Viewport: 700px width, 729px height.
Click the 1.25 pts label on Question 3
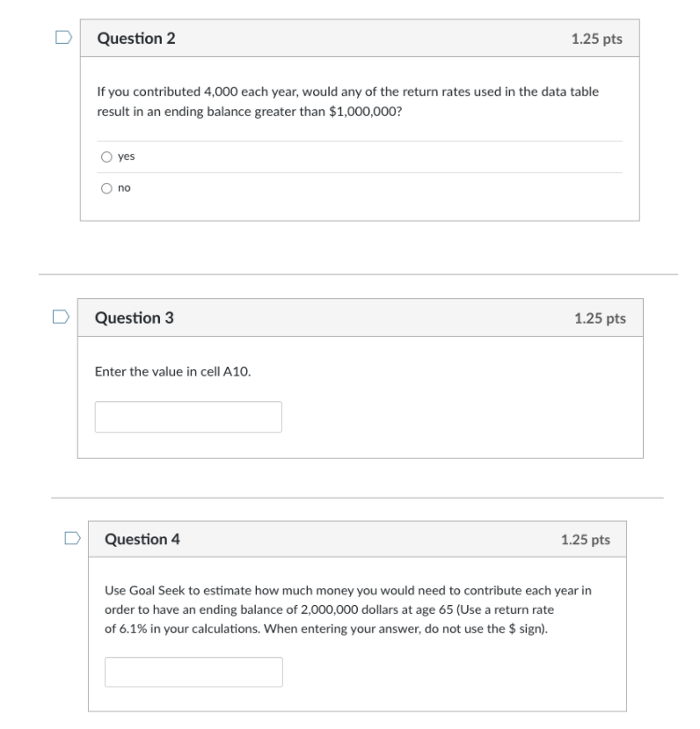(x=599, y=318)
